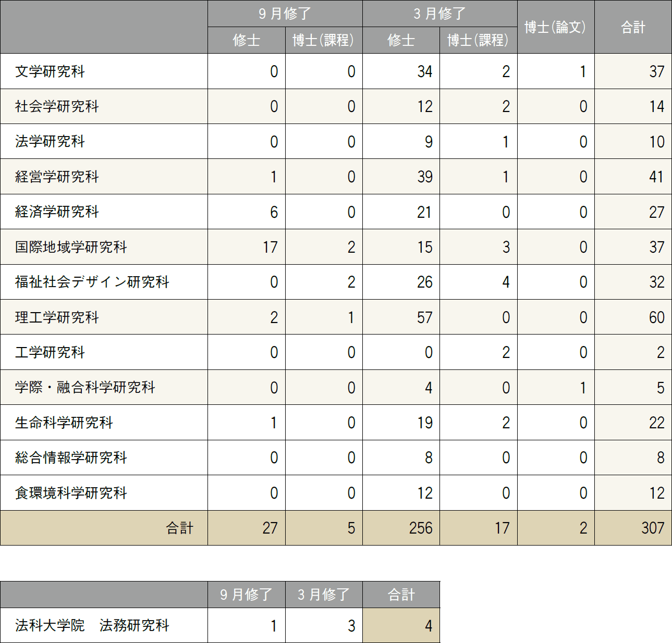Screen dimensions: 672x643
Task: Select the 文学研究科 3月修士 value 34
Action: pos(425,71)
